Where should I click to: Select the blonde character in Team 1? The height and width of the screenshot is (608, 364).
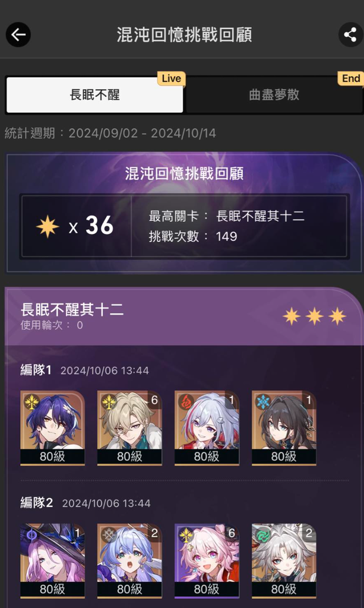[x=129, y=427]
